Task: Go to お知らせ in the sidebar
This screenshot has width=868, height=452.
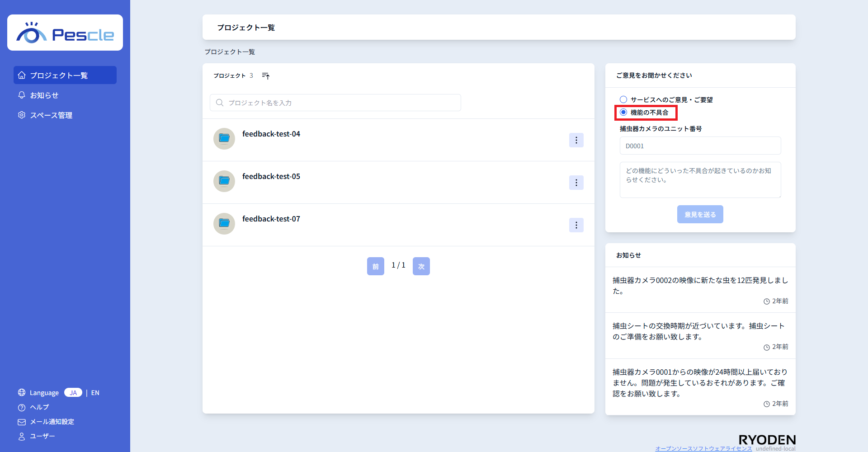Action: coord(44,95)
